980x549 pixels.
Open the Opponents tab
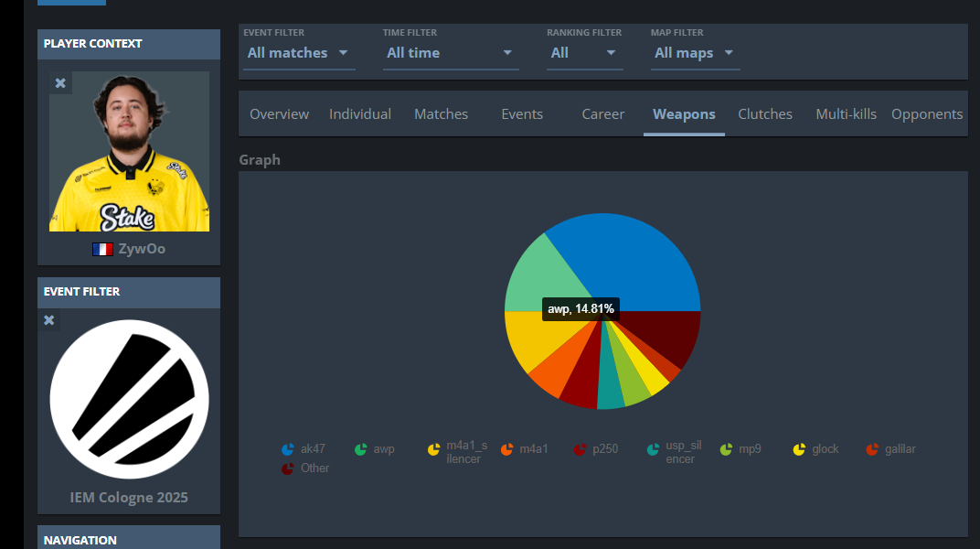click(927, 113)
